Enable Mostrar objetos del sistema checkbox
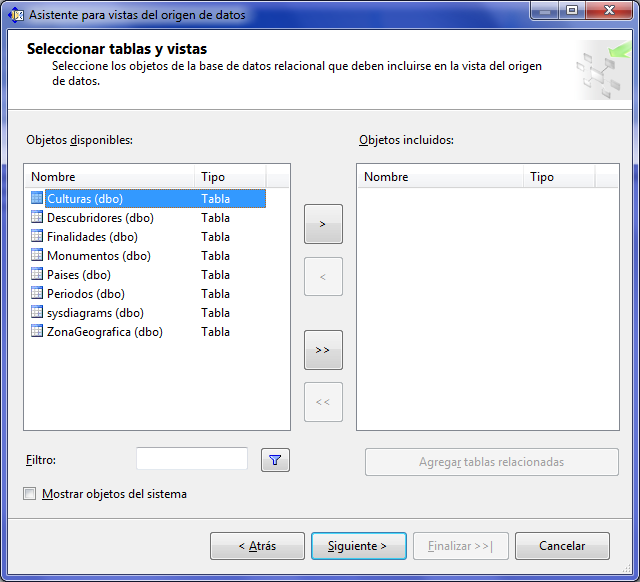Screen dimensions: 640x582 29,494
